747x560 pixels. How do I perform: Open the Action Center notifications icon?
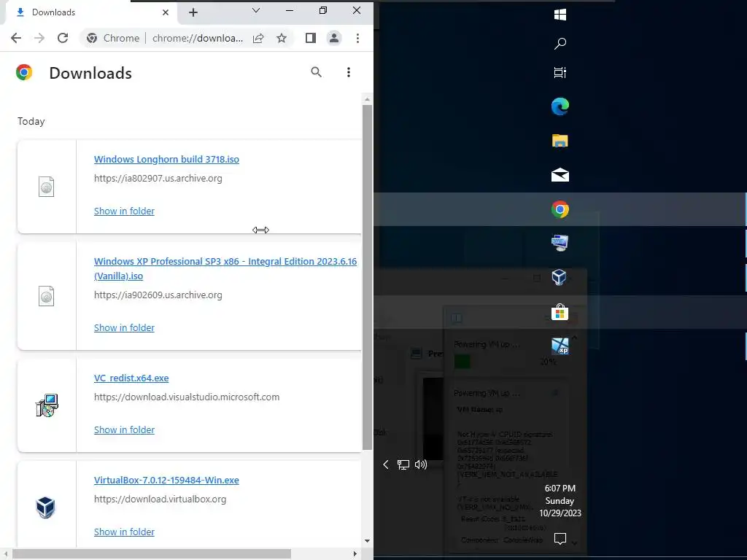(560, 539)
